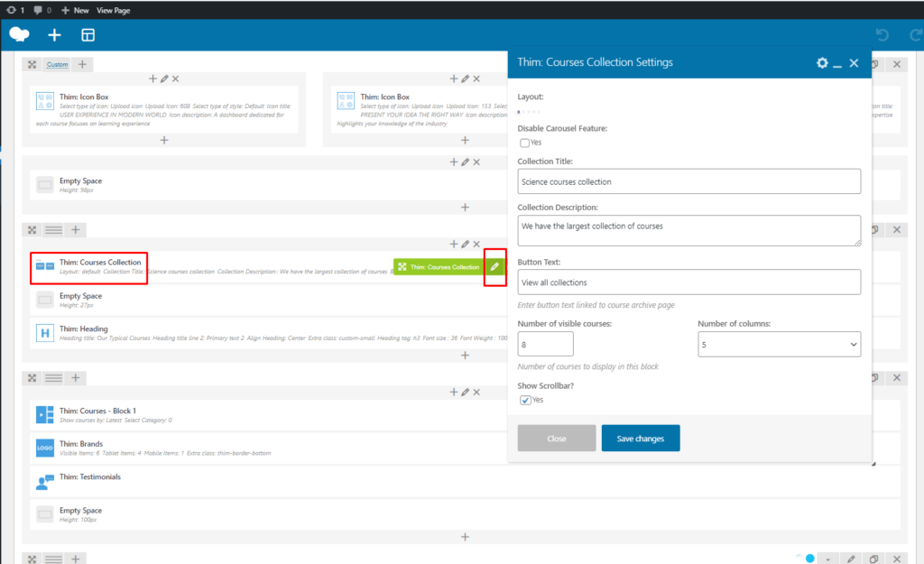Click the Custom row link
924x564 pixels.
tap(57, 64)
